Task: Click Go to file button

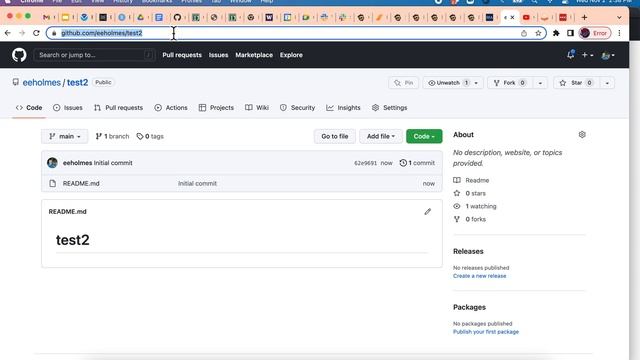Action: point(335,136)
